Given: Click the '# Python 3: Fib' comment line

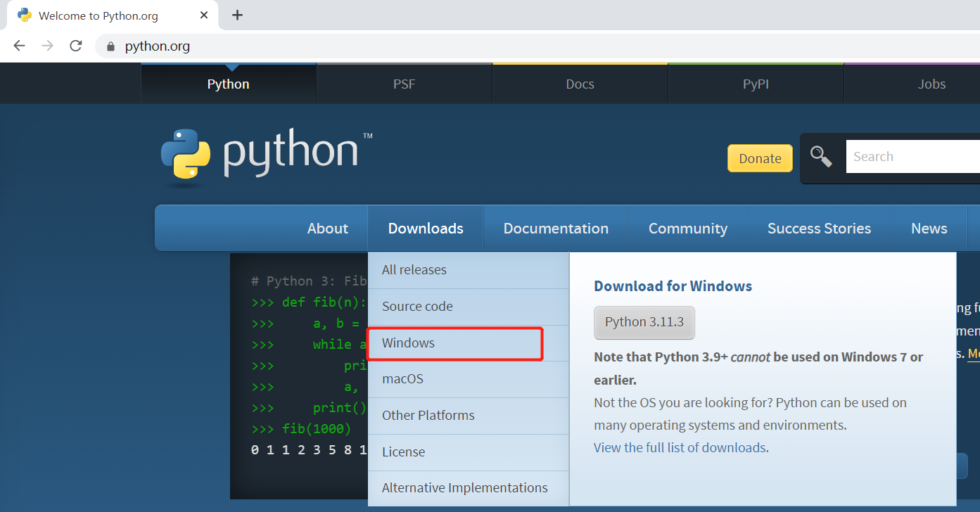Looking at the screenshot, I should pos(310,281).
